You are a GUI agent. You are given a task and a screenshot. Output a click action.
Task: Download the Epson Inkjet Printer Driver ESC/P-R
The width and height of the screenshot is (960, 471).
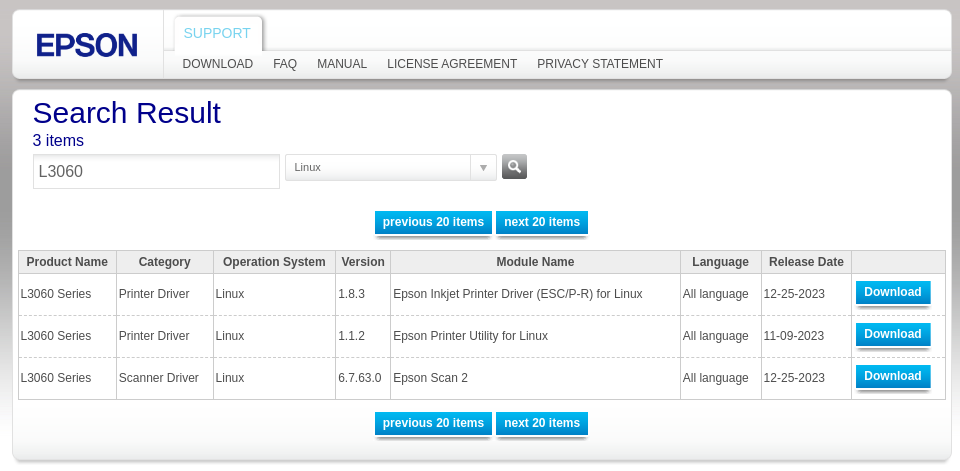point(893,293)
